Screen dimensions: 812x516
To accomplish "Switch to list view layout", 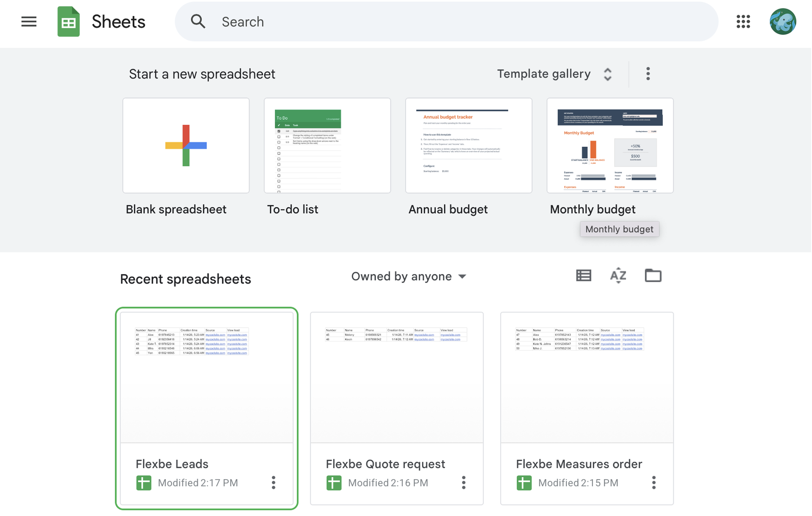I will tap(584, 276).
